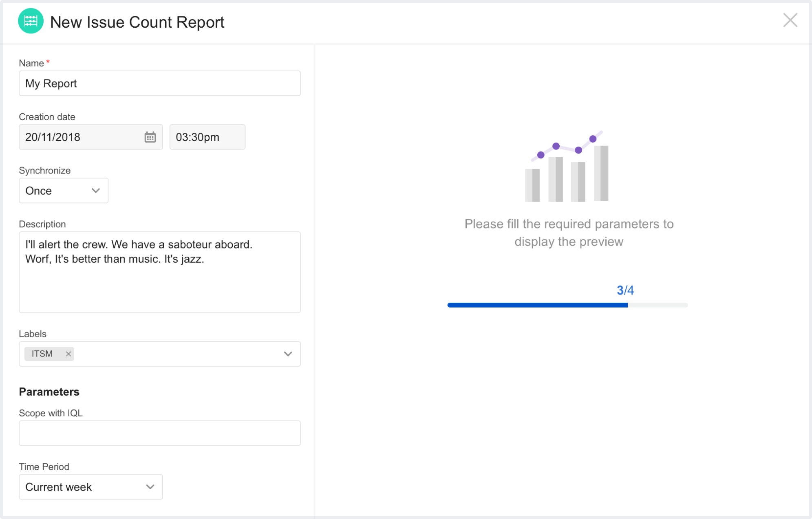Open the Labels dropdown chevron
The width and height of the screenshot is (812, 519).
(288, 354)
